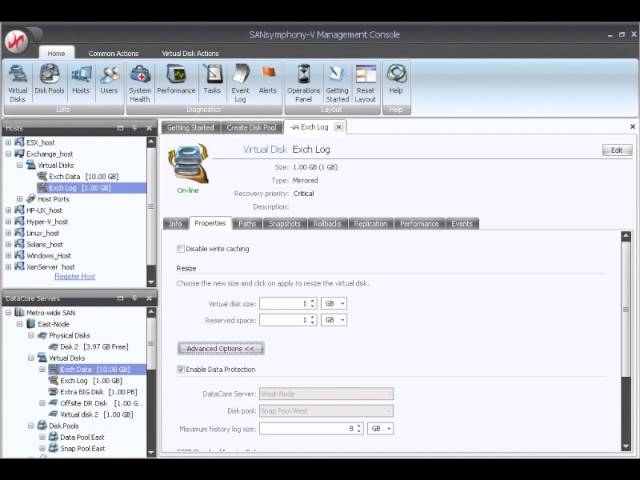Open the Maximum history log size unit dropdown

pyautogui.click(x=380, y=429)
